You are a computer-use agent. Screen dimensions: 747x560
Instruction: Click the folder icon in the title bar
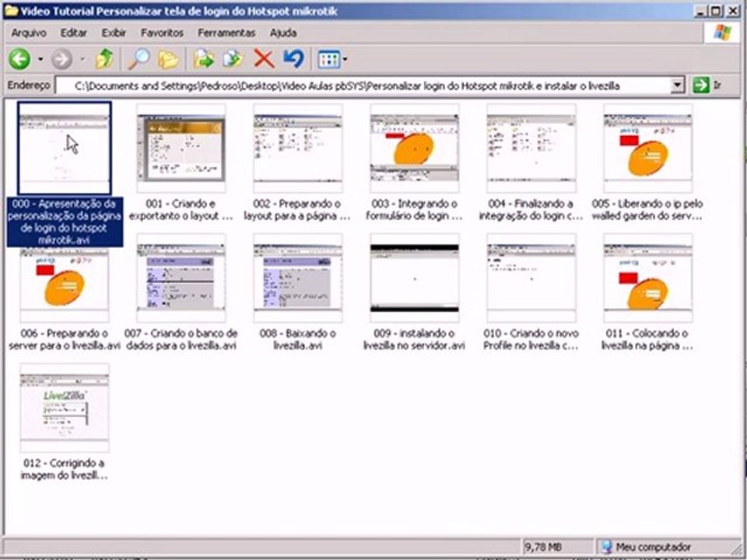(10, 11)
